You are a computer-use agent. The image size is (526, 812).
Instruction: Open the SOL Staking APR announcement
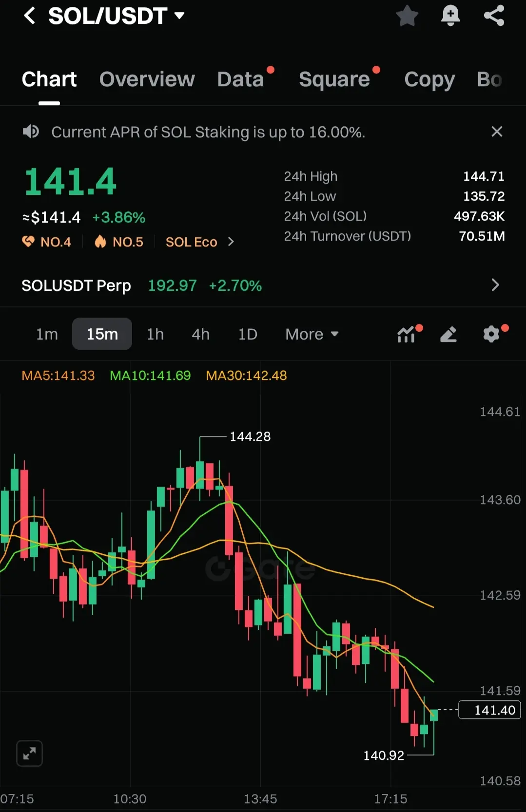click(208, 132)
